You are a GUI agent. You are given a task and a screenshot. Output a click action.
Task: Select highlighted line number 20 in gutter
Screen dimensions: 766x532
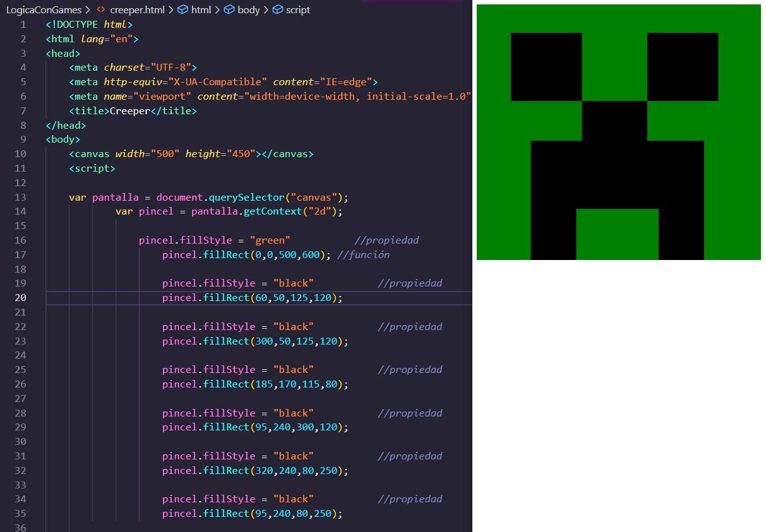pyautogui.click(x=20, y=298)
